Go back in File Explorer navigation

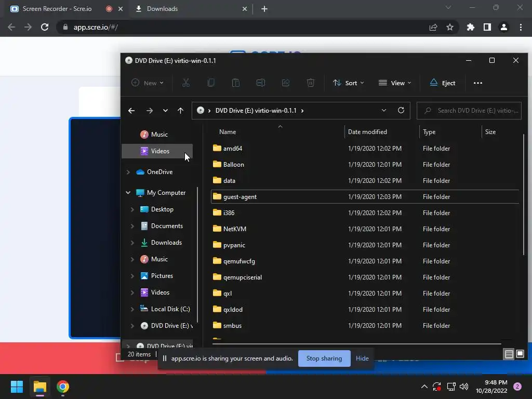[x=131, y=111]
